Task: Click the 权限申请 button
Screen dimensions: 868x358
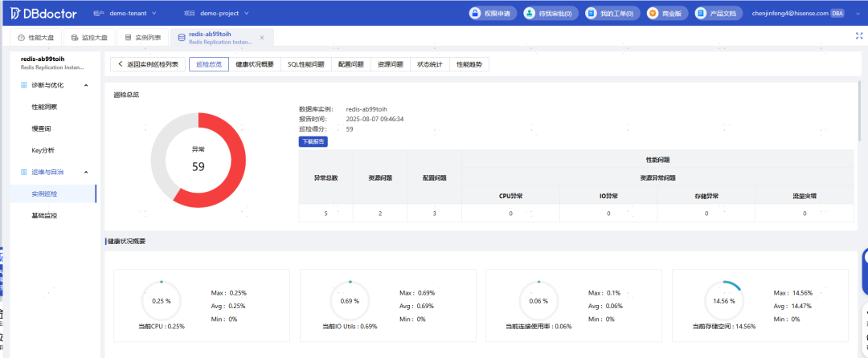Action: click(x=493, y=14)
